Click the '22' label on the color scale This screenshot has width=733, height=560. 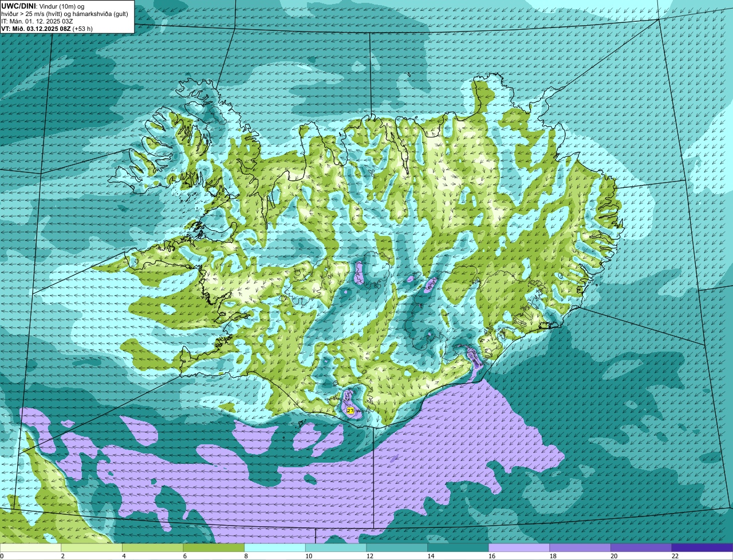(x=675, y=556)
